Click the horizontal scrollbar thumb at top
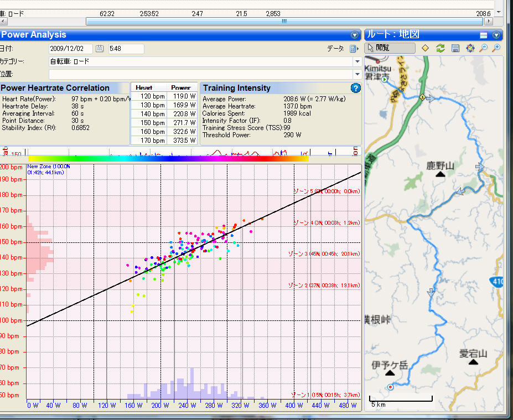The height and width of the screenshot is (420, 513). pos(284,22)
